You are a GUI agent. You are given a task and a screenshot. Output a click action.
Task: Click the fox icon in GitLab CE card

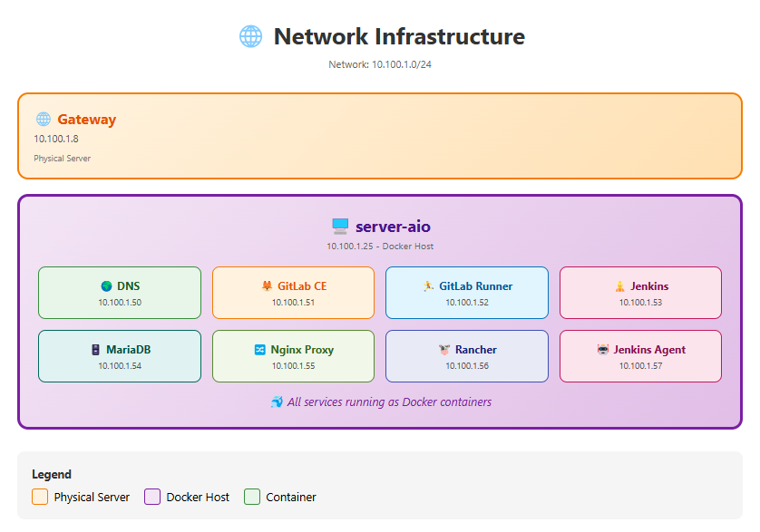(x=267, y=286)
